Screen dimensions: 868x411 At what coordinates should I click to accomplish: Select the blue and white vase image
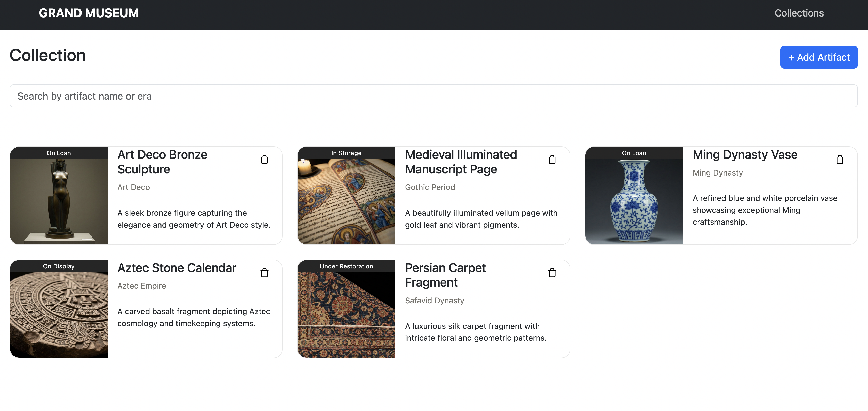(634, 201)
